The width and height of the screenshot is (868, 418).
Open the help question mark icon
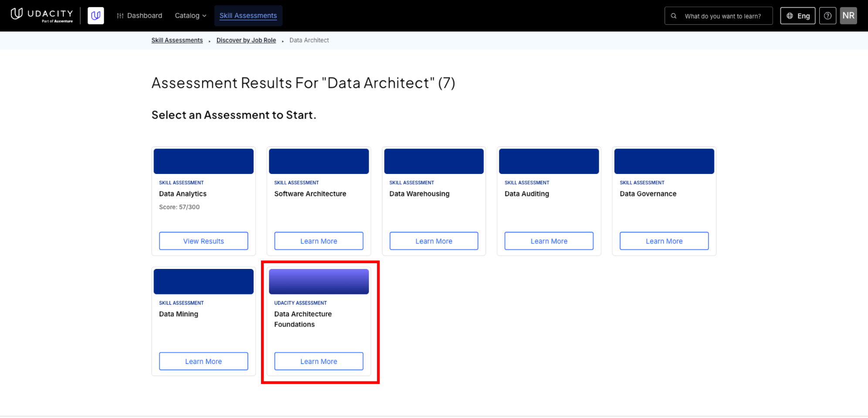coord(827,16)
